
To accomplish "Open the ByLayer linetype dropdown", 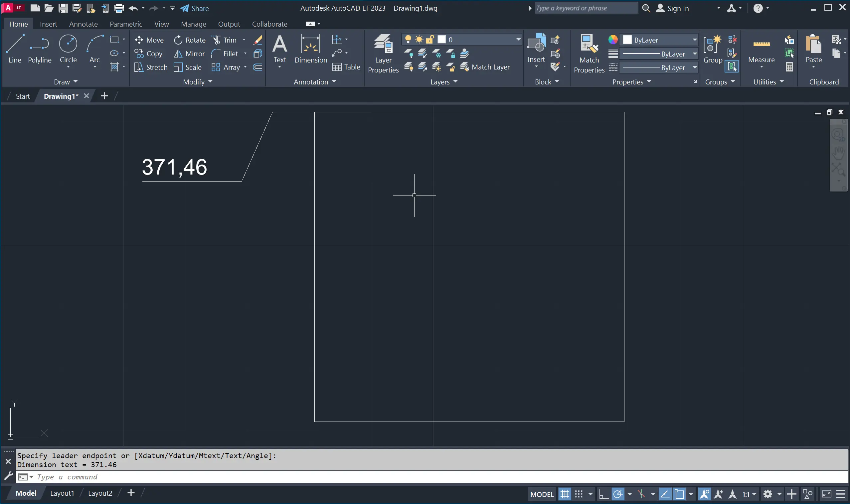I will [694, 67].
